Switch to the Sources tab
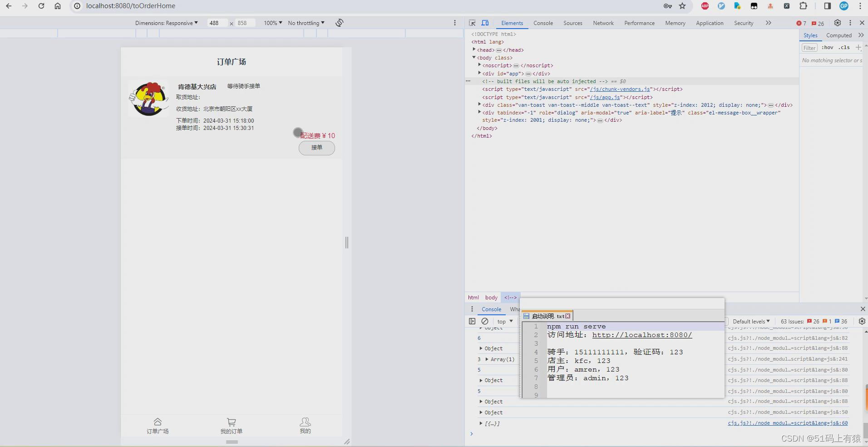Screen dimensions: 868x447 point(572,23)
